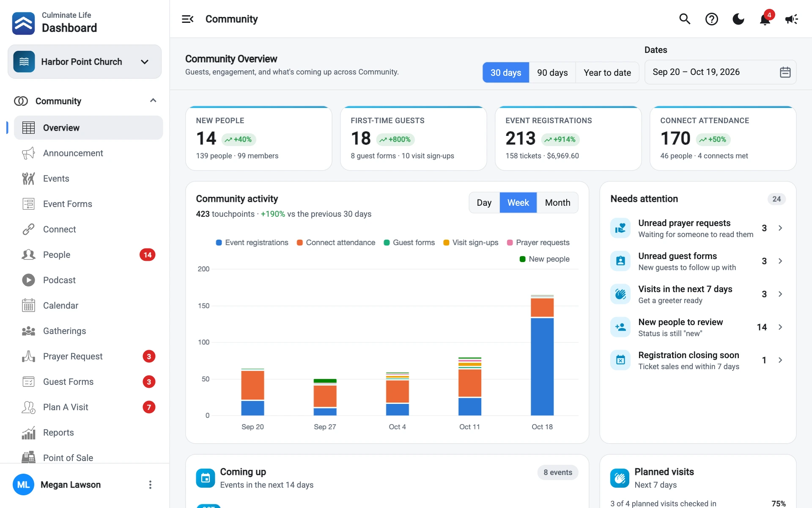Open Prayer Request in sidebar
This screenshot has width=812, height=508.
coord(88,356)
